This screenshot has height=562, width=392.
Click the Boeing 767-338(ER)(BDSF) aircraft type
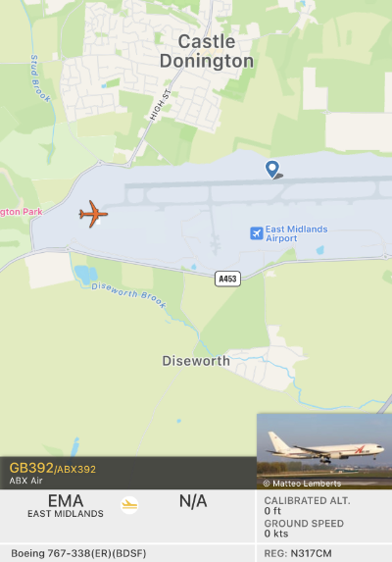(78, 554)
